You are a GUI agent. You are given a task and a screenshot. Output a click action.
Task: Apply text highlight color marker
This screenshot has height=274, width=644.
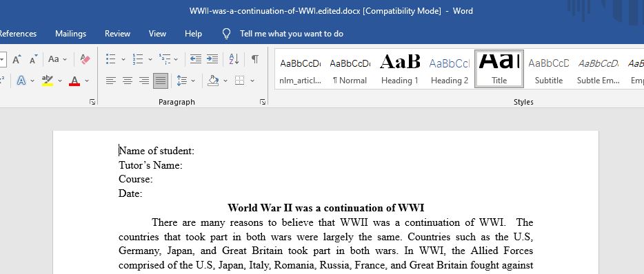(x=48, y=81)
